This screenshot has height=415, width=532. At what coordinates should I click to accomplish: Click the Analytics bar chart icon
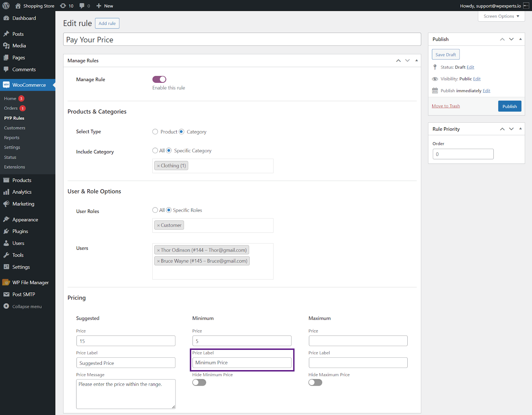tap(6, 192)
